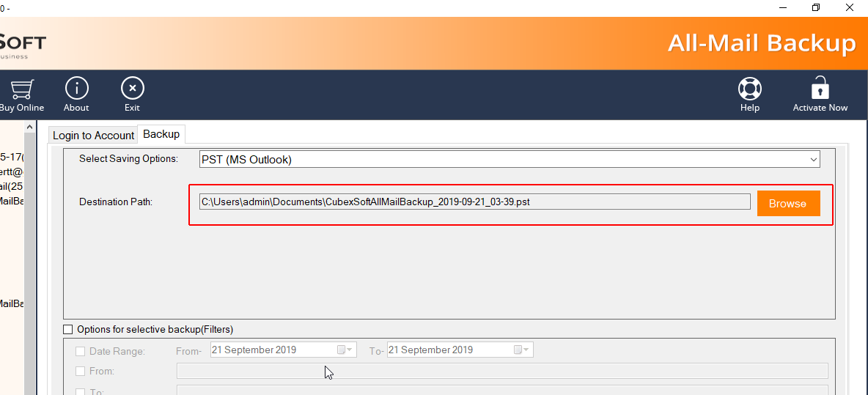Open the Buy Online cart icon
This screenshot has height=395, width=868.
coord(21,89)
